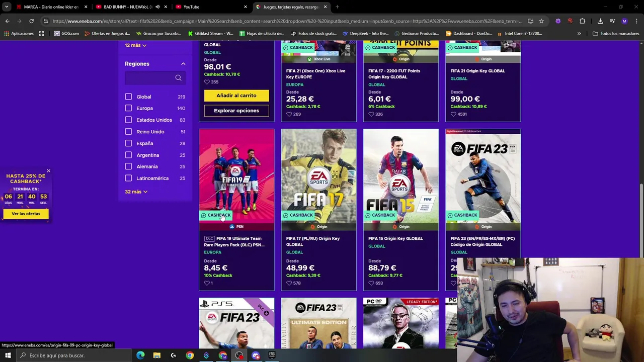Image resolution: width=644 pixels, height=362 pixels.
Task: Switch to the BAD BUNNY tab
Action: click(131, 7)
